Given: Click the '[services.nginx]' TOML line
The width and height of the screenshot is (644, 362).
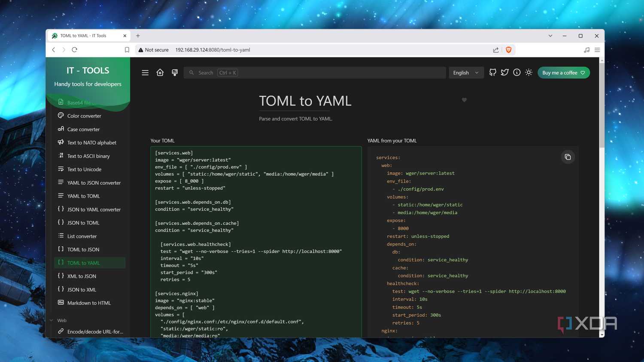Looking at the screenshot, I should [x=176, y=294].
